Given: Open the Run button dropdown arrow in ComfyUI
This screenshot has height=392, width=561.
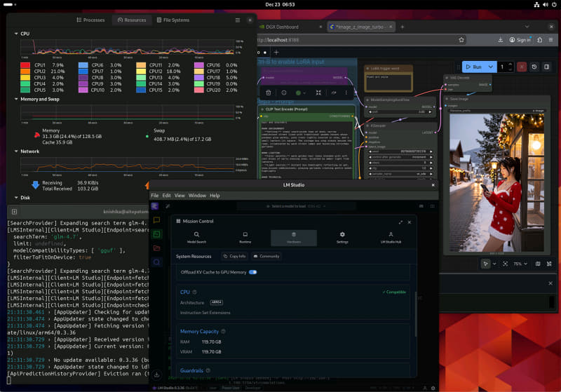Looking at the screenshot, I should [491, 67].
